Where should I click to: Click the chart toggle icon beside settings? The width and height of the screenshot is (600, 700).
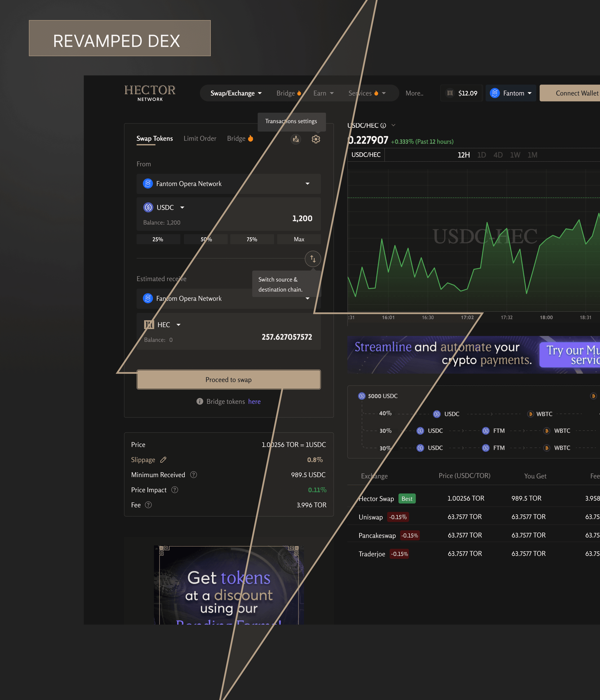tap(296, 139)
